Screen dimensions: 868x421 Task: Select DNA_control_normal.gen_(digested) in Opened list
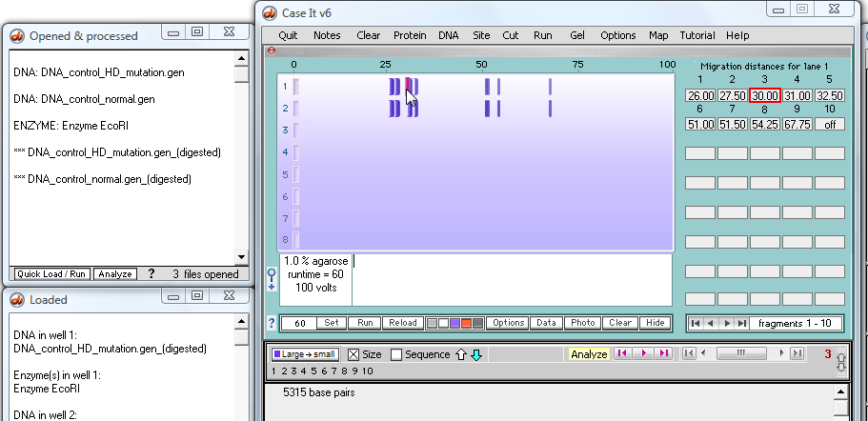coord(102,179)
